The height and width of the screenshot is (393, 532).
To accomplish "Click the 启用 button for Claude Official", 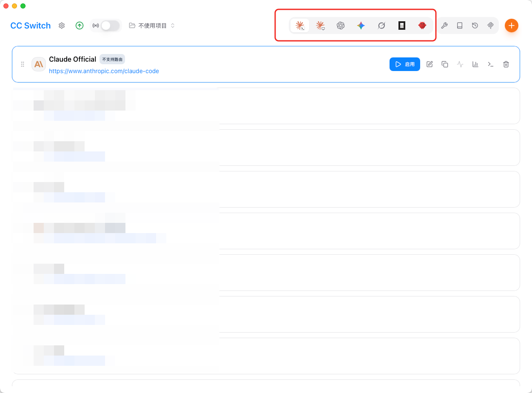I will pyautogui.click(x=405, y=64).
